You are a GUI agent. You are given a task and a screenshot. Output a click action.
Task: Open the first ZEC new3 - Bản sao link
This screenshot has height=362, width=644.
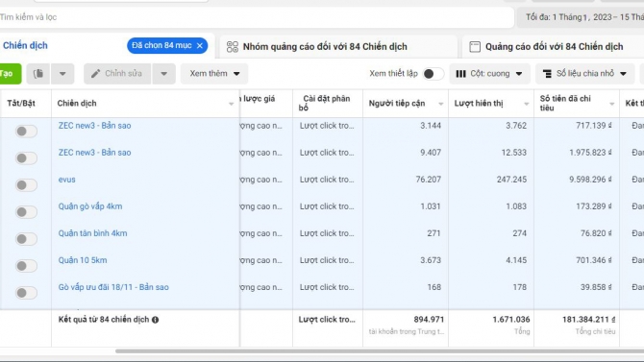click(94, 126)
